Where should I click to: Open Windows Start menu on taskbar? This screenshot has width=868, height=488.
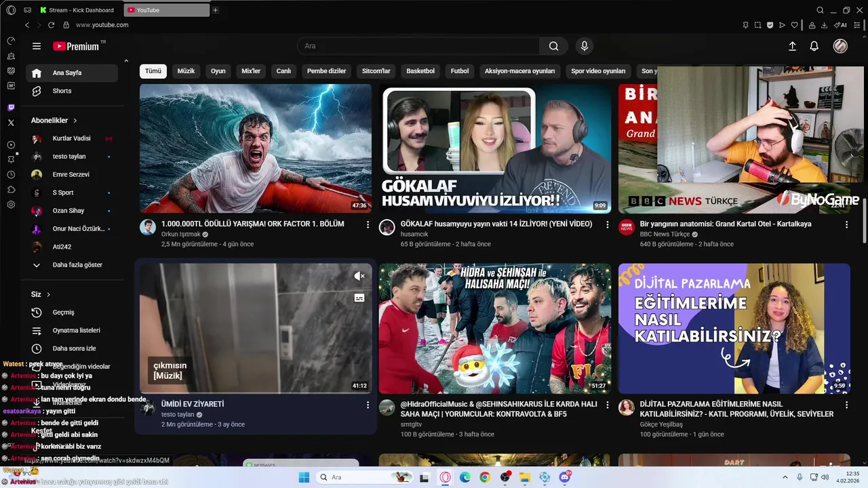coord(304,477)
